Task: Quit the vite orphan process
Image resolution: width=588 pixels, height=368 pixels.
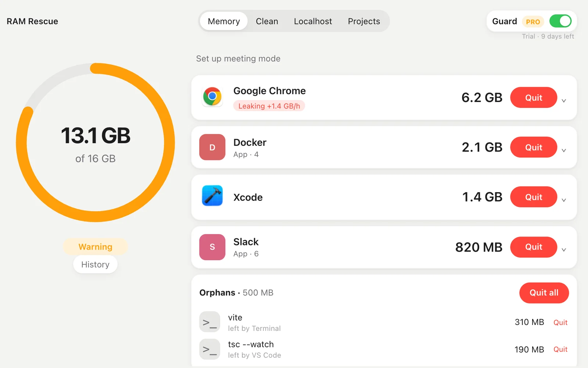Action: tap(560, 322)
